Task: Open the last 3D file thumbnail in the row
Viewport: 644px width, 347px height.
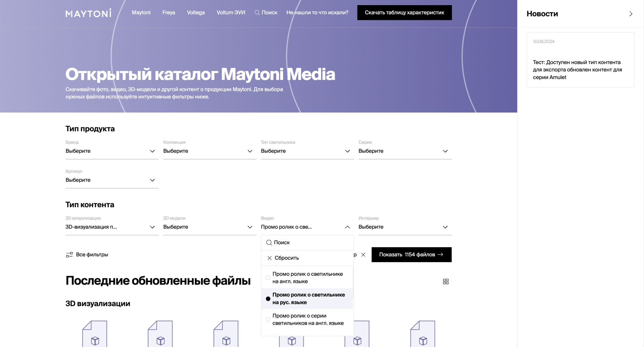Action: (x=423, y=333)
